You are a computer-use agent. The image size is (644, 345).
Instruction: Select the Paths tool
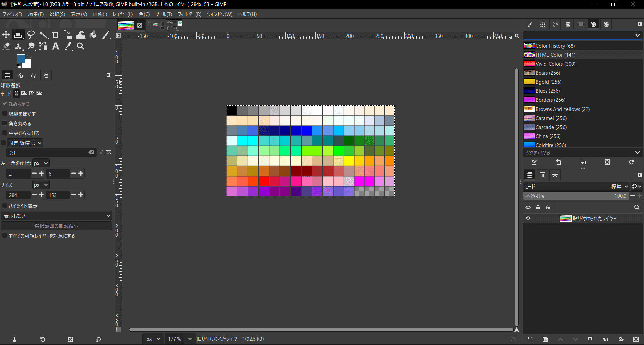pos(43,46)
